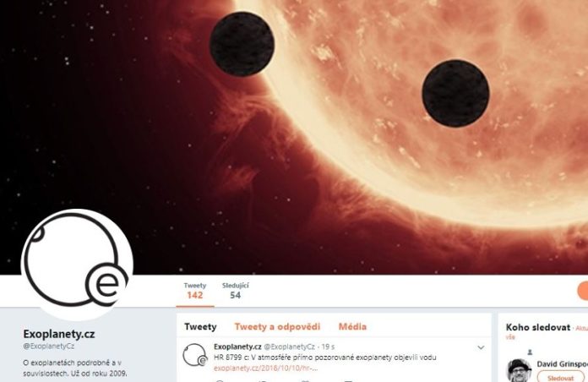Viewport: 588px width, 382px height.
Task: Expand the tweet options chevron
Action: pyautogui.click(x=481, y=347)
